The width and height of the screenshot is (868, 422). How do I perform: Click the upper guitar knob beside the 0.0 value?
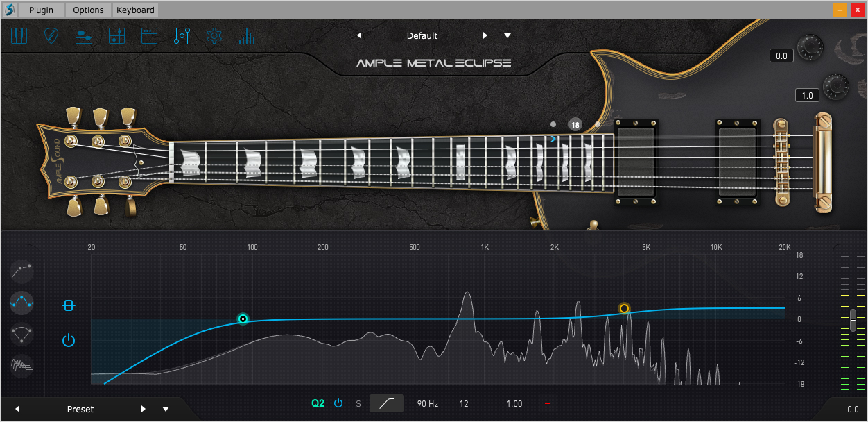(809, 47)
